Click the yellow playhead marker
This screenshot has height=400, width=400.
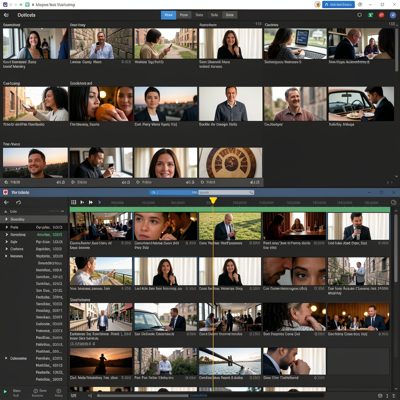click(x=213, y=200)
